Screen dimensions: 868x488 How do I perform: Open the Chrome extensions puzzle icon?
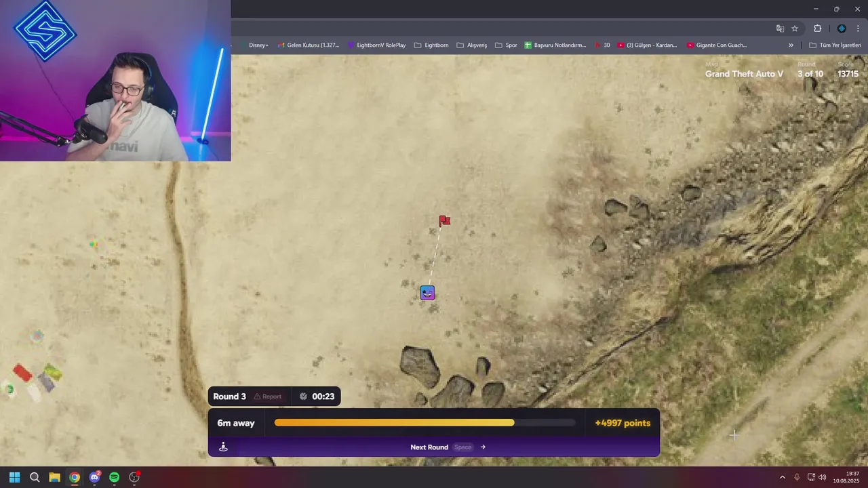[818, 28]
